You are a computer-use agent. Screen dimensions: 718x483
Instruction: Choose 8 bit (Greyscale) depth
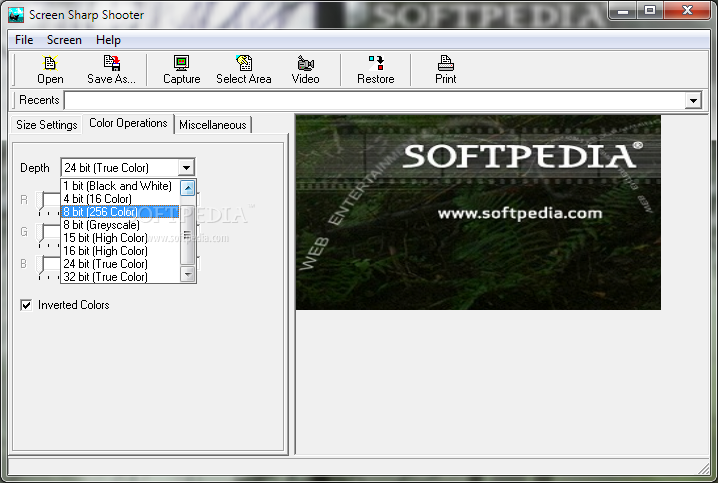tap(120, 225)
